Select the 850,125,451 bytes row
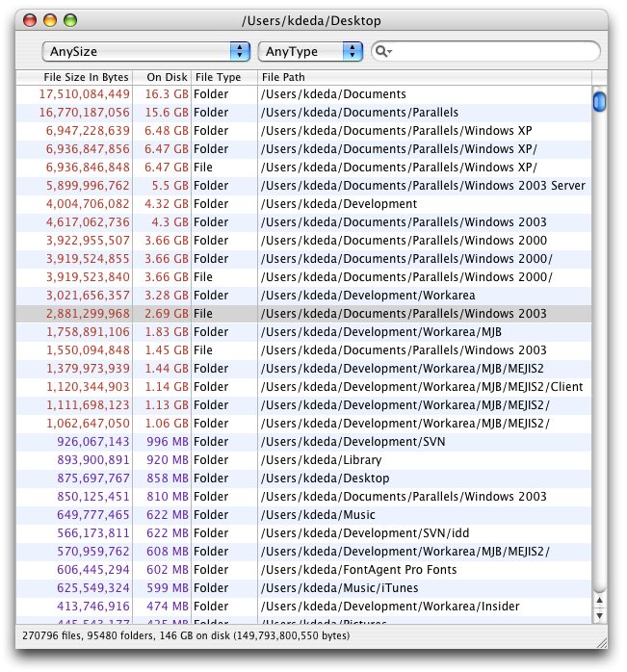 (x=303, y=496)
